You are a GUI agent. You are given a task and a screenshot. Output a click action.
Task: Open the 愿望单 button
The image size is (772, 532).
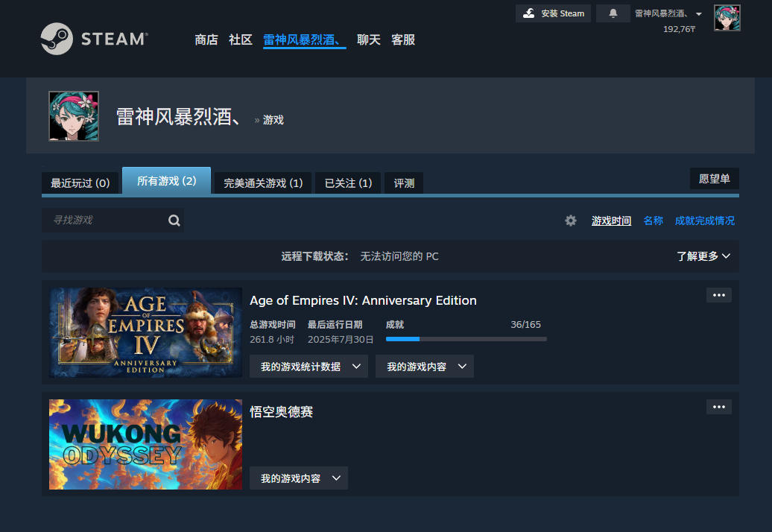714,179
